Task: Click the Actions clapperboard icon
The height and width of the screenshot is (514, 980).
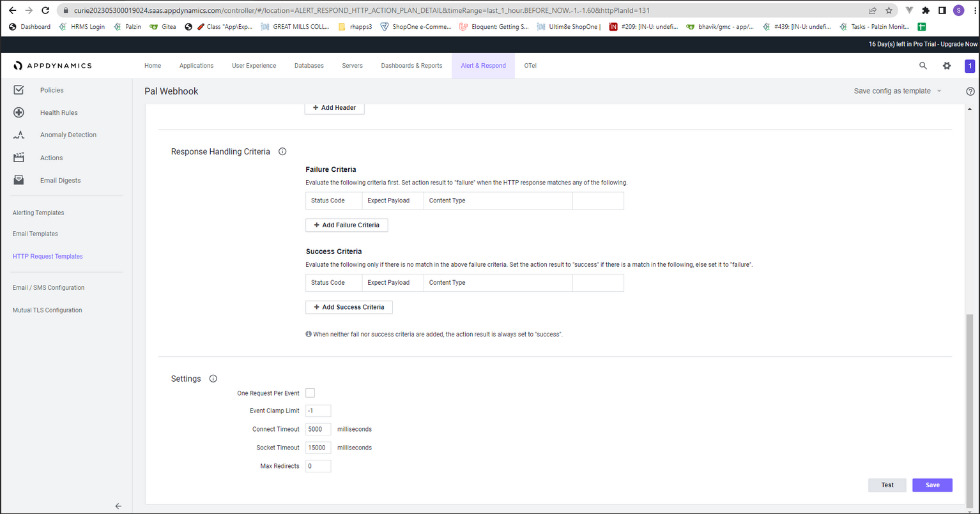Action: pyautogui.click(x=19, y=158)
